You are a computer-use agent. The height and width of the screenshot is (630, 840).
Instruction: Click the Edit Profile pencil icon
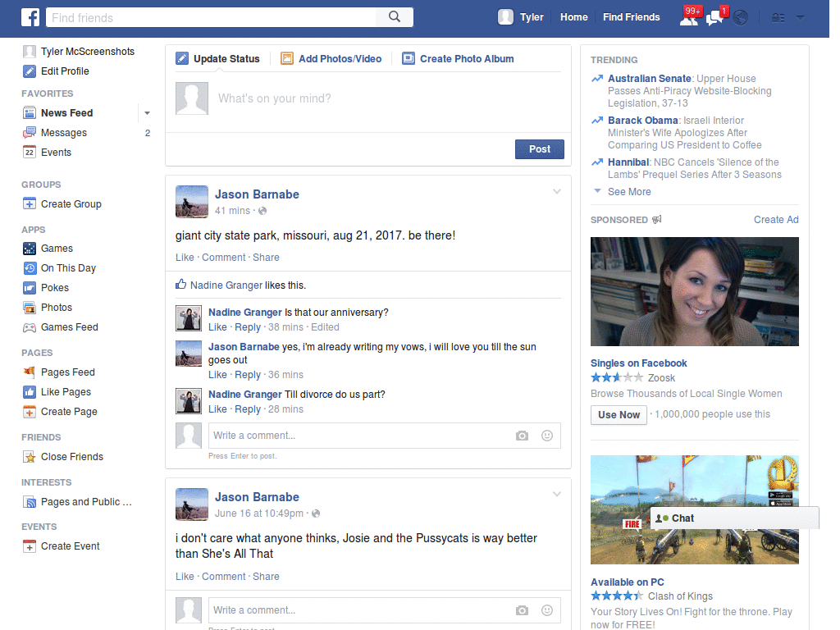tap(30, 71)
